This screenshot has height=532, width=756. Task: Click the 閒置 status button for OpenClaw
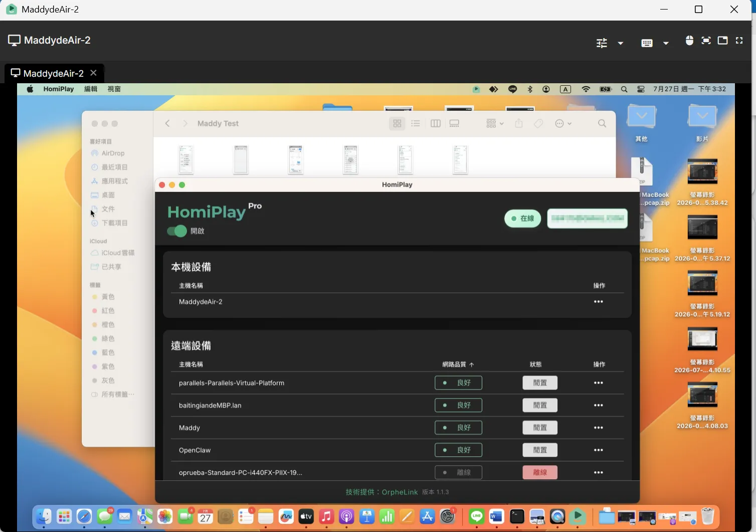pos(540,450)
